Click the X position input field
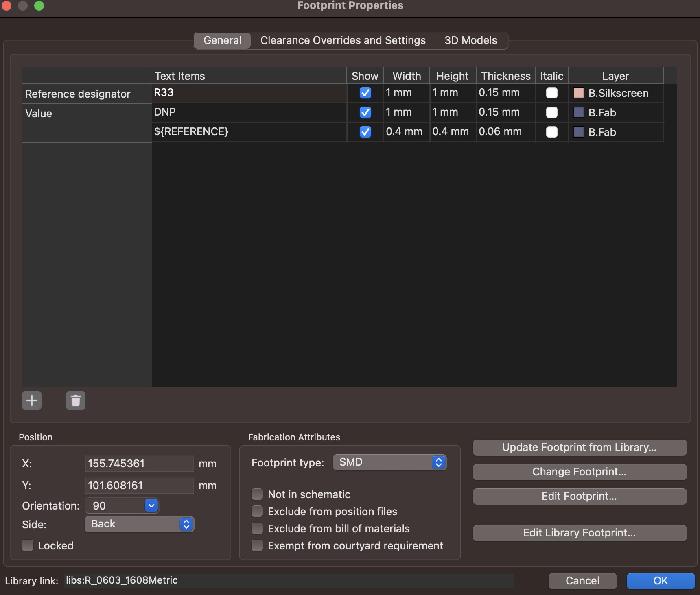This screenshot has width=700, height=595. click(139, 464)
